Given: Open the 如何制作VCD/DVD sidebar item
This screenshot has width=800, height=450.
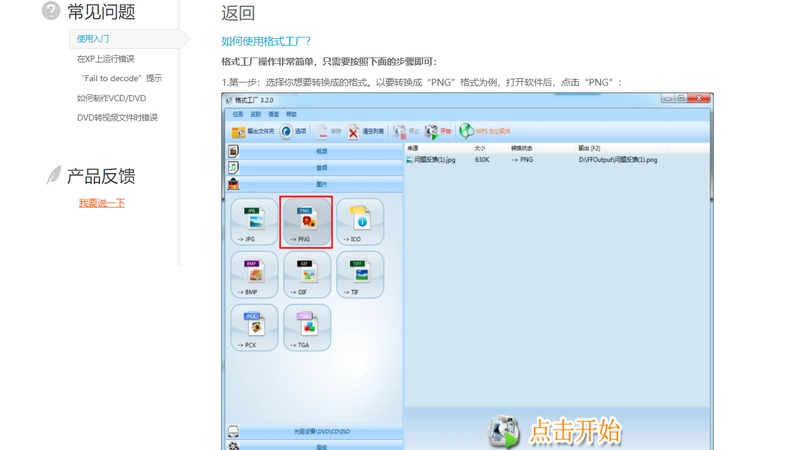Looking at the screenshot, I should point(111,98).
